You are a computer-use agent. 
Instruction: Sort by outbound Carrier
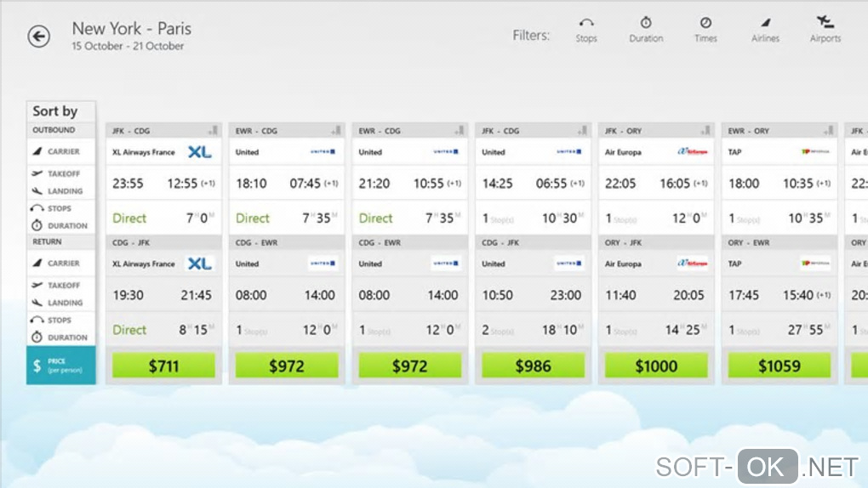coord(61,151)
